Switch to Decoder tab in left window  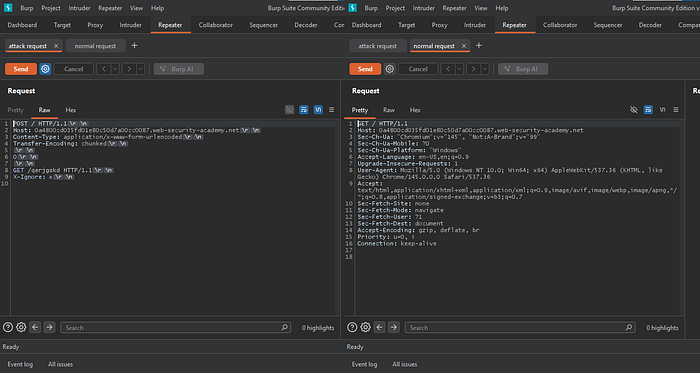pos(306,25)
